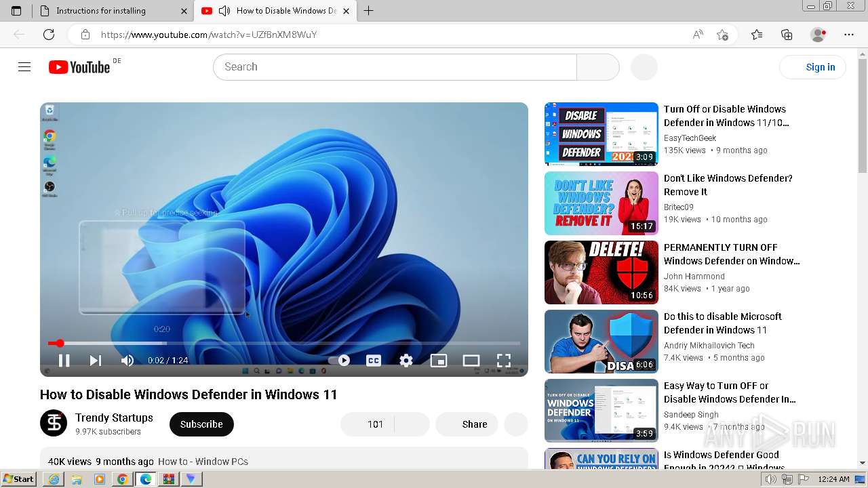View site information lock icon
The image size is (868, 488).
85,35
